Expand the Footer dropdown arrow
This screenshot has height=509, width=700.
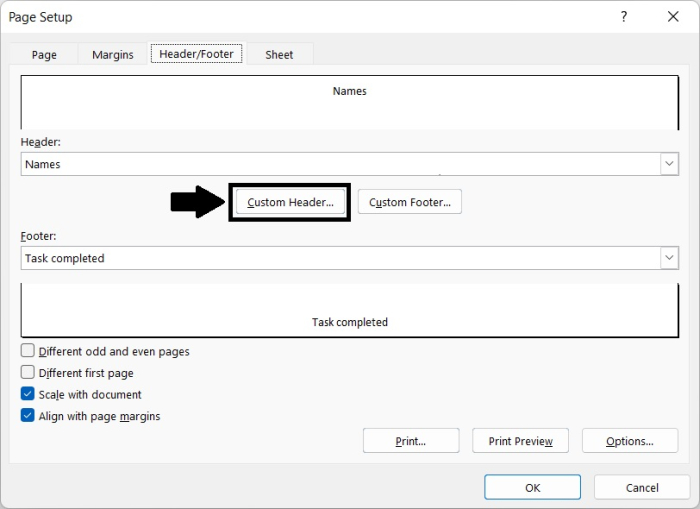point(669,258)
